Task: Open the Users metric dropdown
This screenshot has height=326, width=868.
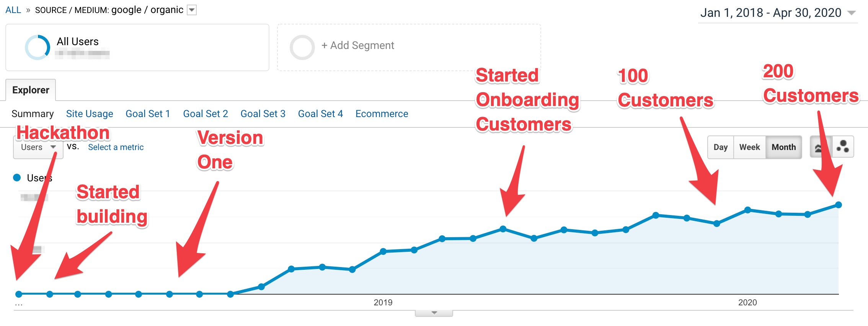Action: click(x=38, y=147)
